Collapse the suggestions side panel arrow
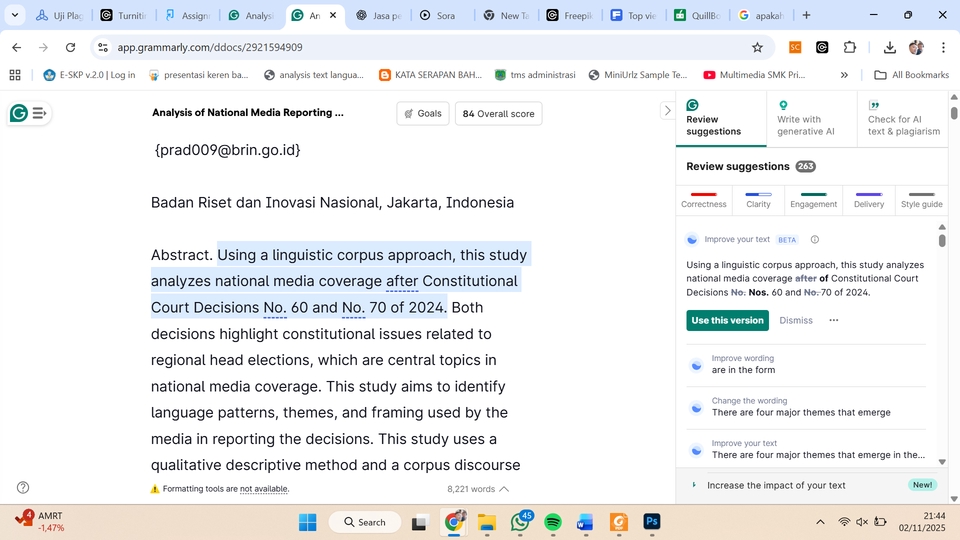Image resolution: width=960 pixels, height=540 pixels. 667,111
